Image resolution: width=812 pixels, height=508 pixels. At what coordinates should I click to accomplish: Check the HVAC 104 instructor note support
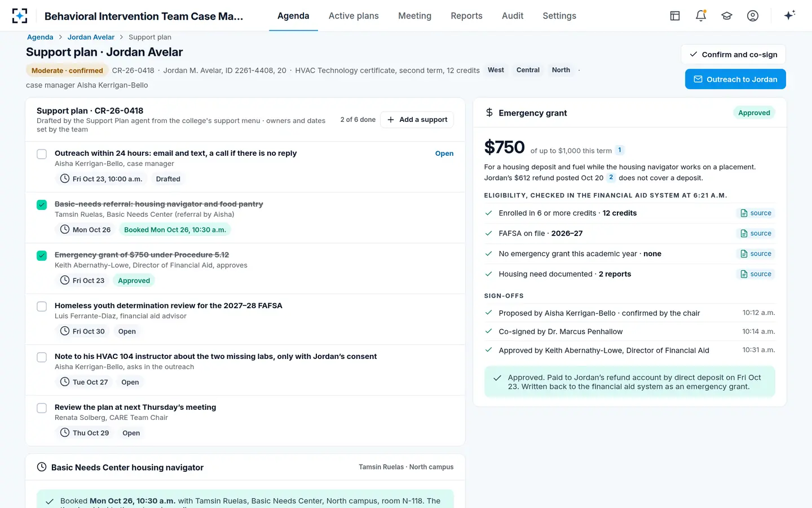(42, 357)
